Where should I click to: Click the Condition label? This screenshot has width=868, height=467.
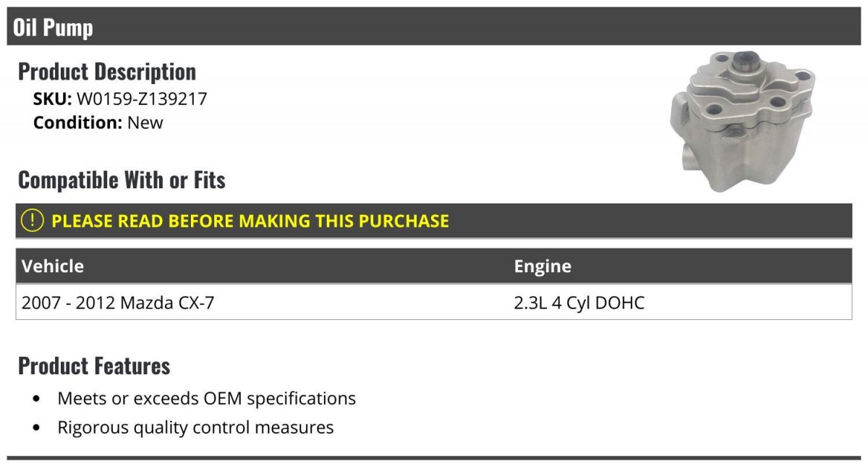[77, 122]
